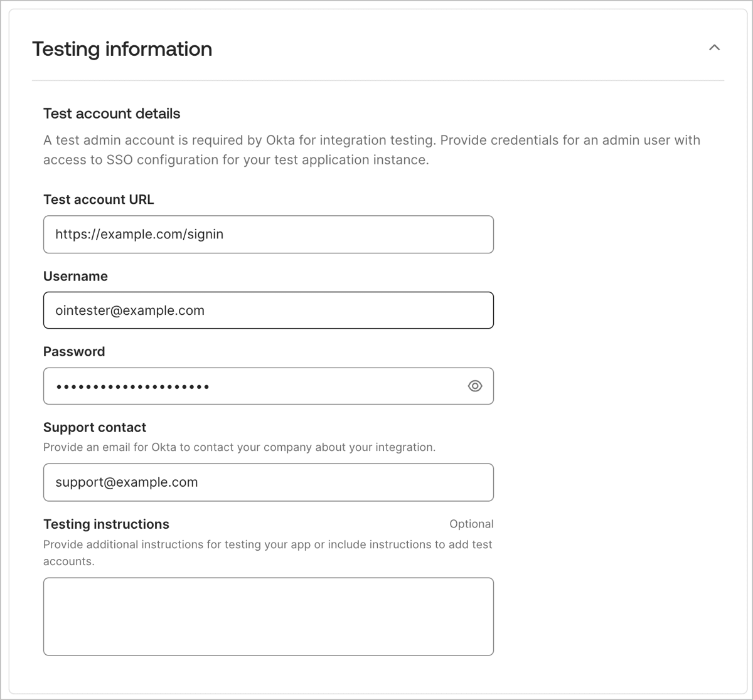Select the Test account details subheading
Viewport: 753px width, 700px height.
pyautogui.click(x=112, y=114)
